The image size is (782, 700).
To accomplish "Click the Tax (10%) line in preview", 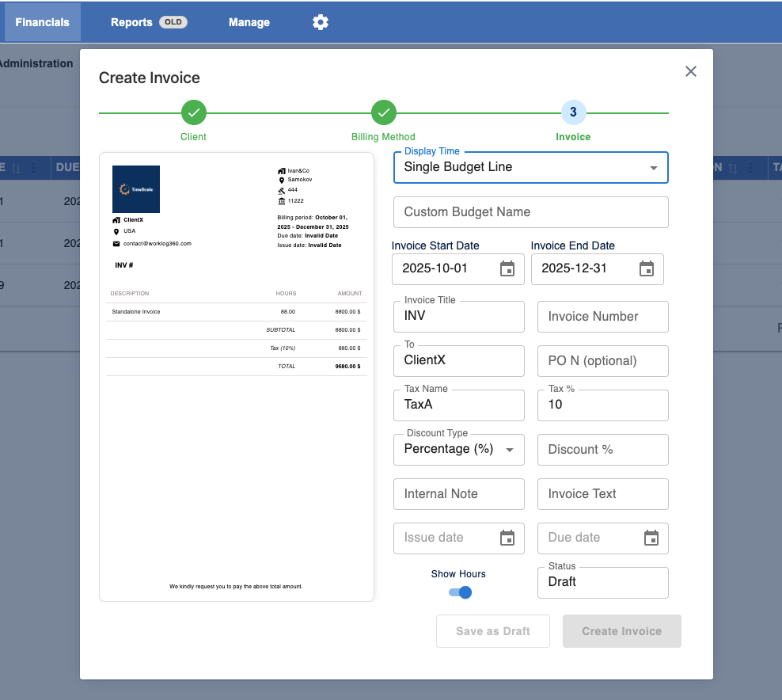I will tap(236, 348).
